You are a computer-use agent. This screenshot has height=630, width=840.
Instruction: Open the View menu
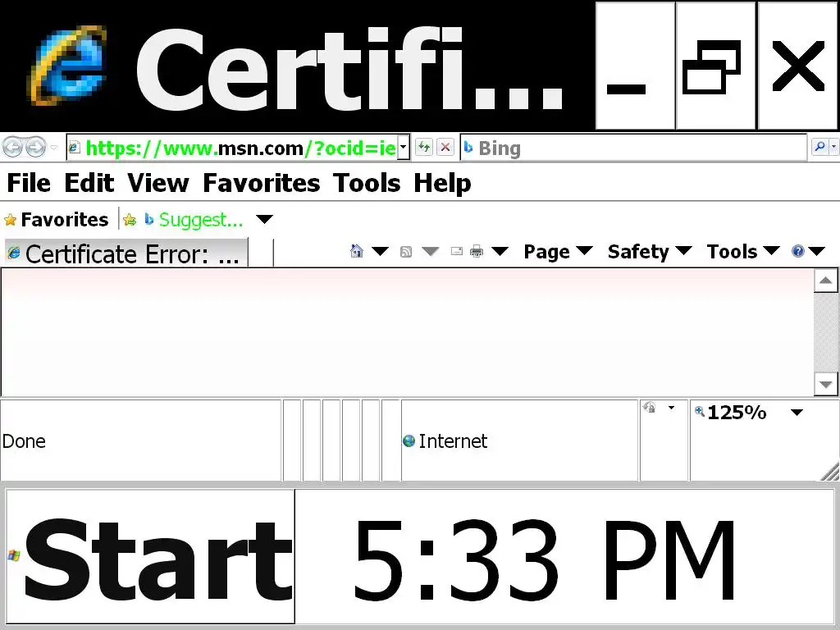point(158,183)
